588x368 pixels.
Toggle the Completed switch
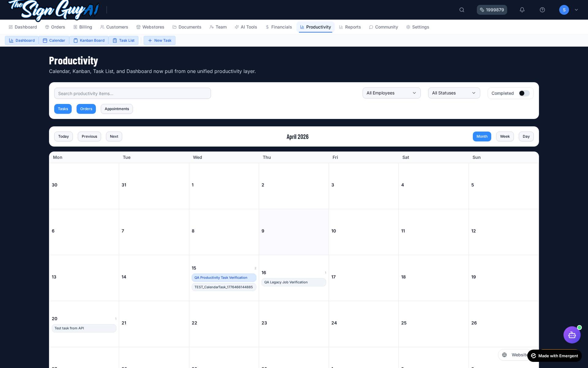tap(524, 93)
